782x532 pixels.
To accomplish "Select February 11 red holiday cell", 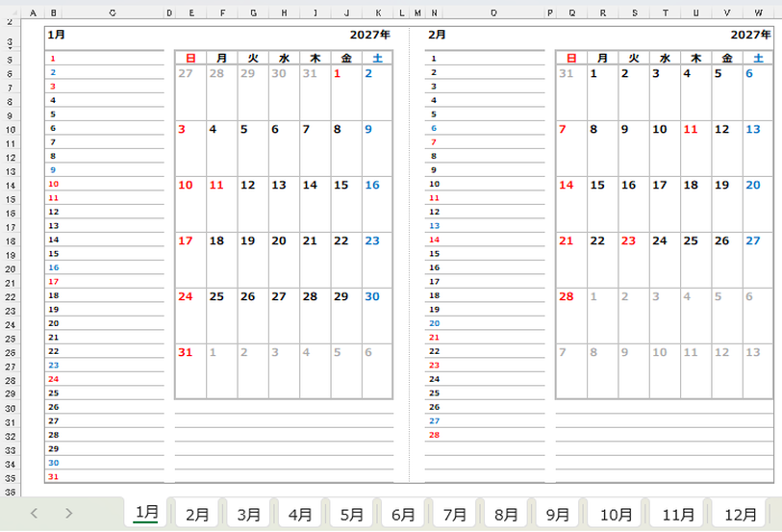I will (x=695, y=148).
